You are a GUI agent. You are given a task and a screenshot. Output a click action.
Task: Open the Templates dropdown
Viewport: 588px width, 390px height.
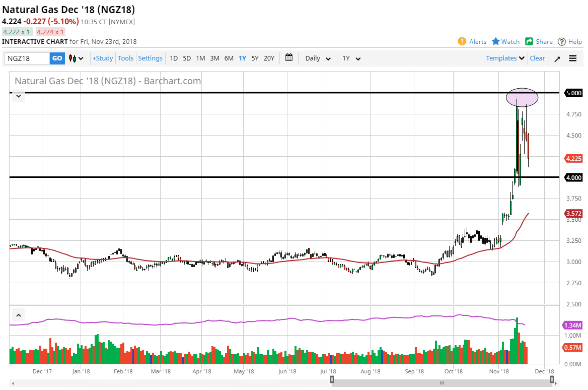point(505,58)
